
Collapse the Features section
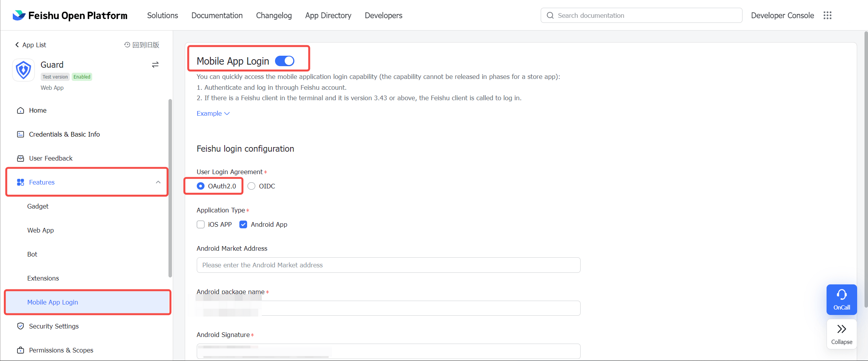coord(158,182)
